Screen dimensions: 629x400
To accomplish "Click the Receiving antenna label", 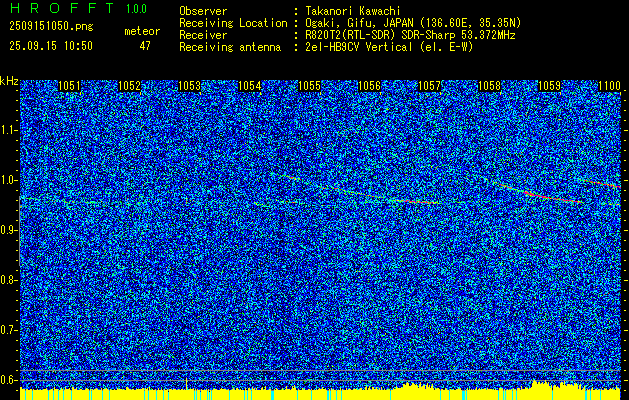I will pyautogui.click(x=230, y=47).
